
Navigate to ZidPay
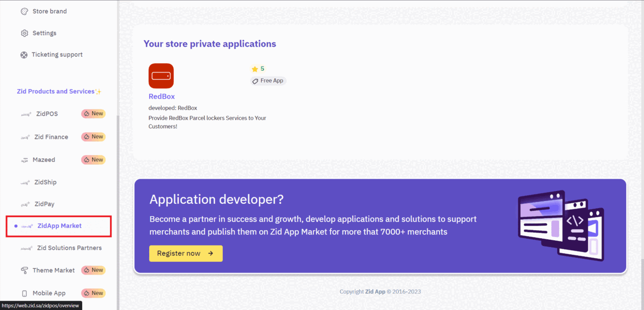[45, 204]
